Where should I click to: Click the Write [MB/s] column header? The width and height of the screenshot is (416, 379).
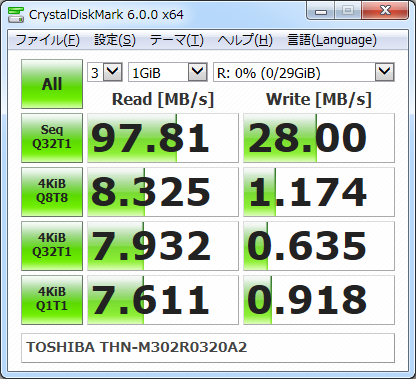pyautogui.click(x=319, y=99)
